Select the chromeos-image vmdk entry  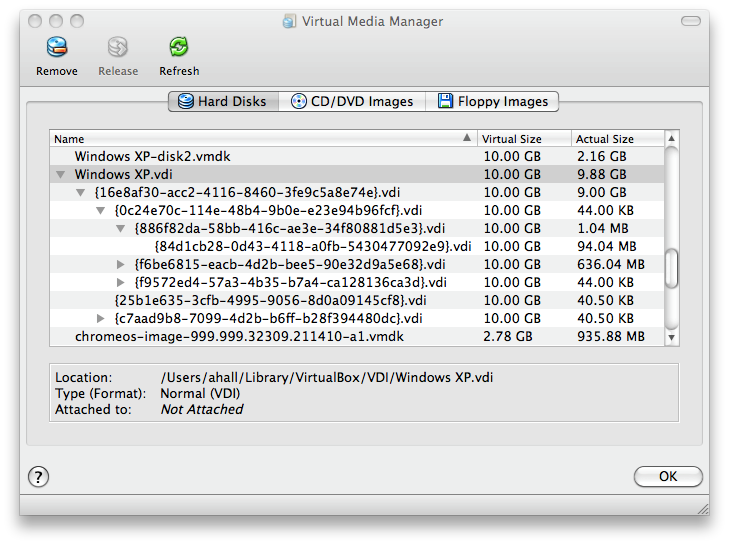(239, 337)
